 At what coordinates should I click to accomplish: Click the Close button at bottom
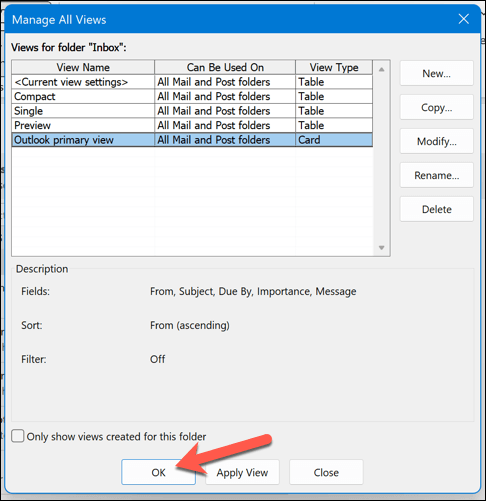(x=326, y=472)
